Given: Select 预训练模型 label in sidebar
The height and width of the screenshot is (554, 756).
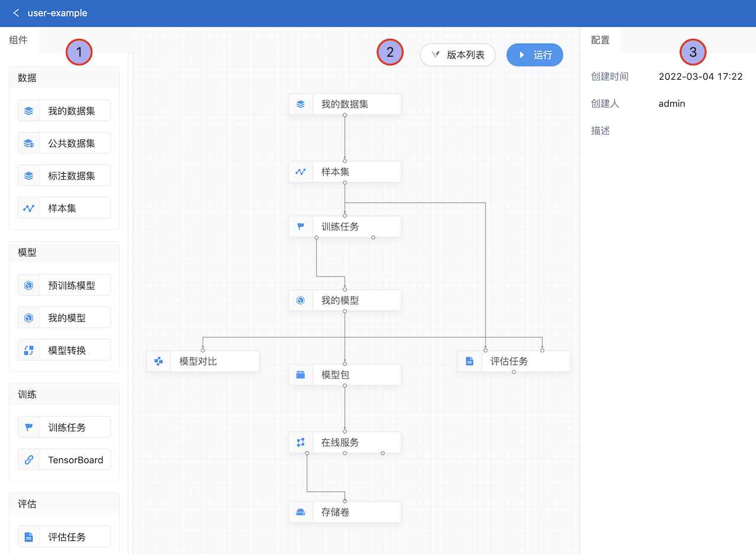Looking at the screenshot, I should click(x=71, y=285).
